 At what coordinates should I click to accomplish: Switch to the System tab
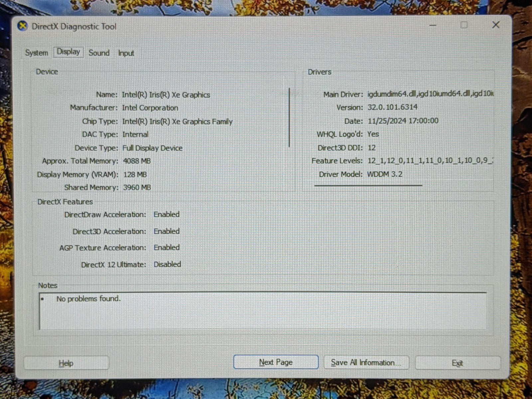(37, 53)
